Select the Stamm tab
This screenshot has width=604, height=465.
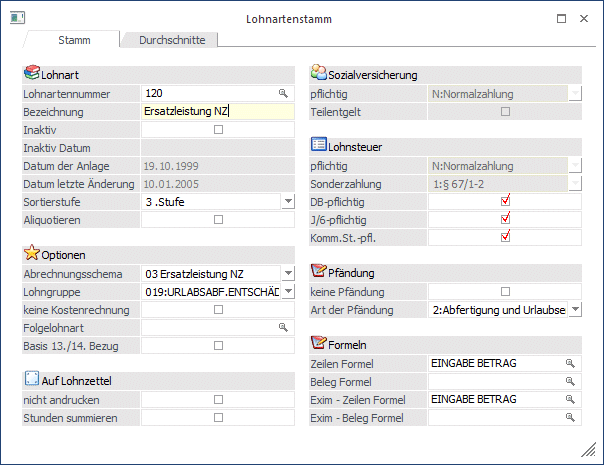pyautogui.click(x=71, y=40)
